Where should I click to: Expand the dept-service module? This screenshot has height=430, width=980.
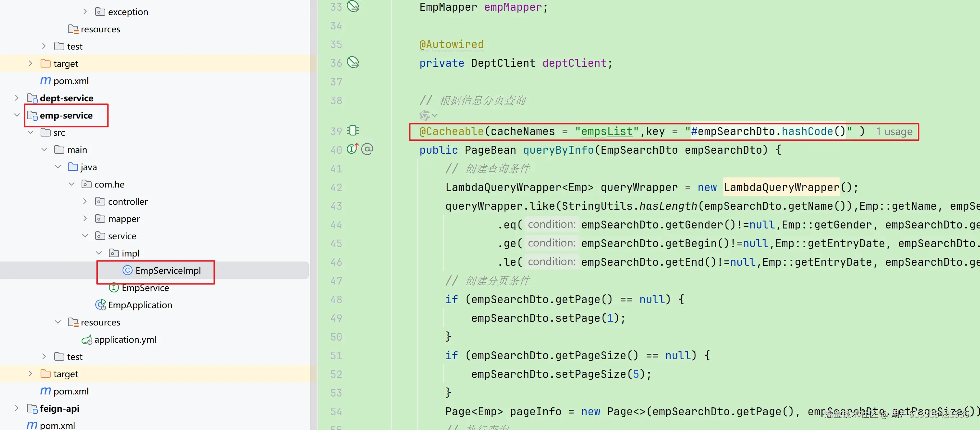(x=17, y=98)
